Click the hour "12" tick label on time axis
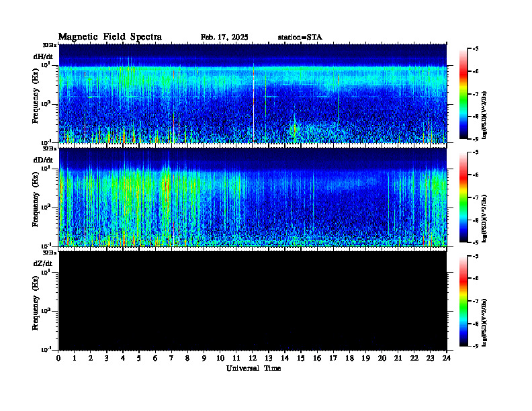532x411 pixels. coord(253,358)
